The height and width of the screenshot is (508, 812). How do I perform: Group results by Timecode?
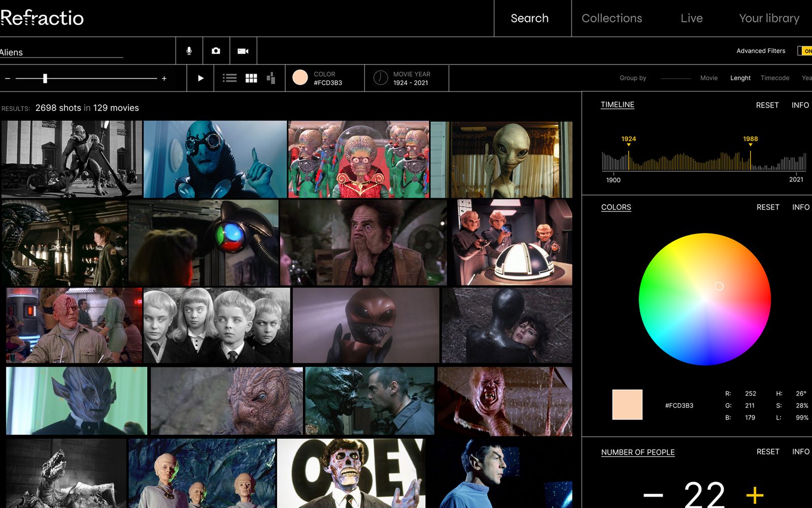pyautogui.click(x=775, y=78)
